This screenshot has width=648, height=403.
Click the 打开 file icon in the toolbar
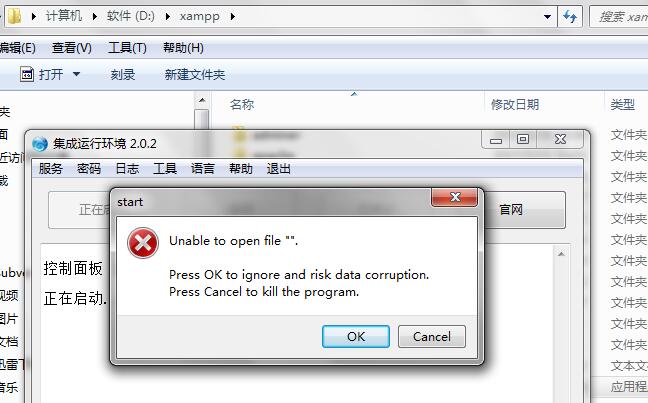tap(27, 74)
